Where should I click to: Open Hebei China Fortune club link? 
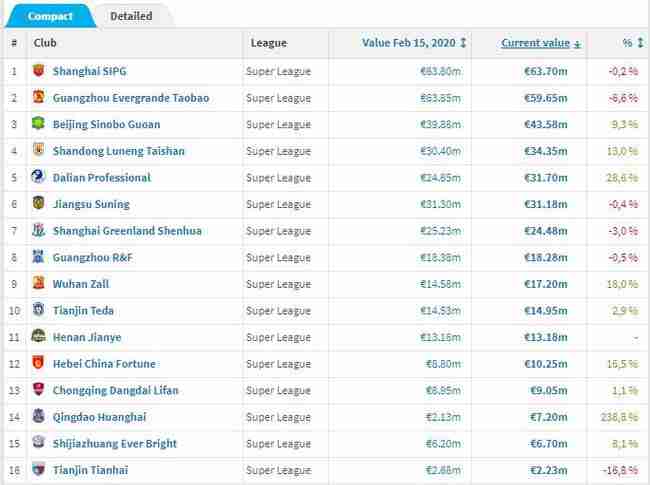[x=104, y=364]
